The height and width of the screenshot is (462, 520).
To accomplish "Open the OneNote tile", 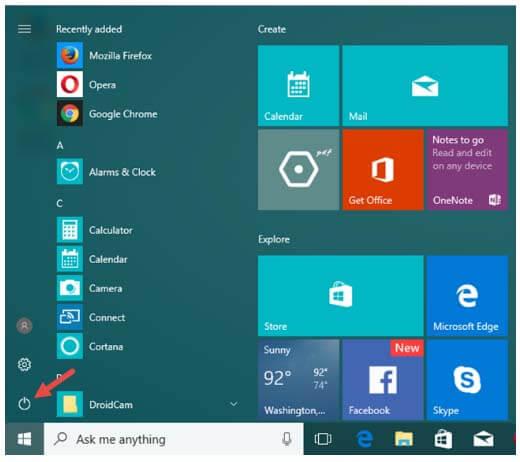I will pyautogui.click(x=467, y=170).
